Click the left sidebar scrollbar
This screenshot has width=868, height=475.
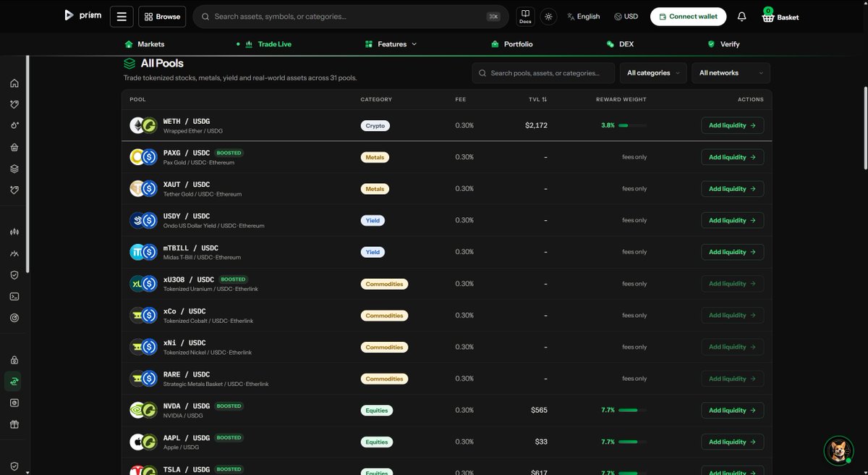click(x=27, y=163)
